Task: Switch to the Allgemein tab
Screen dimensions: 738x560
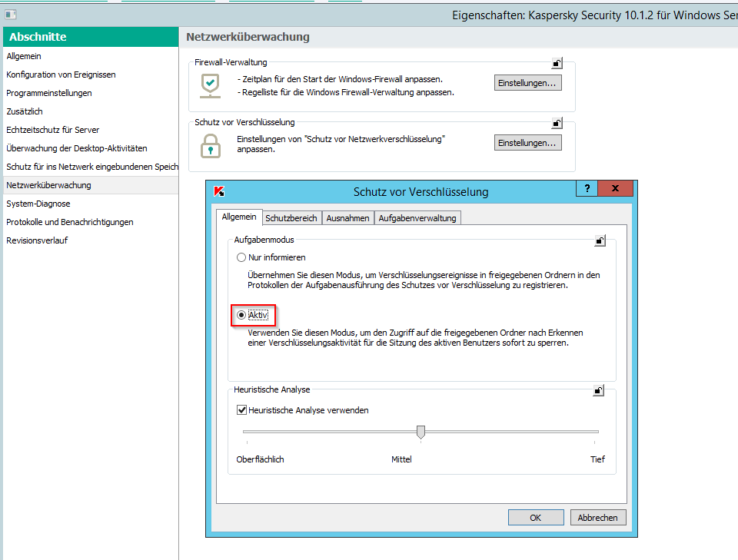Action: [x=239, y=217]
